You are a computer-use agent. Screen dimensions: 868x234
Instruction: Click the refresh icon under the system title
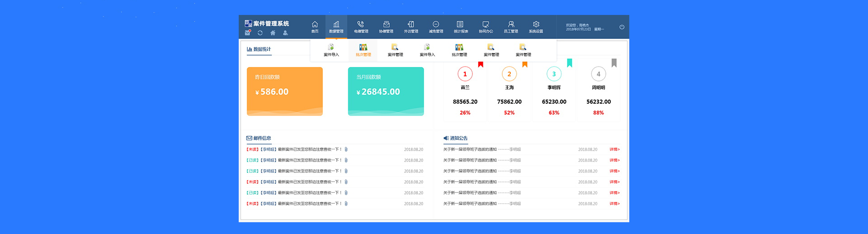click(x=260, y=33)
